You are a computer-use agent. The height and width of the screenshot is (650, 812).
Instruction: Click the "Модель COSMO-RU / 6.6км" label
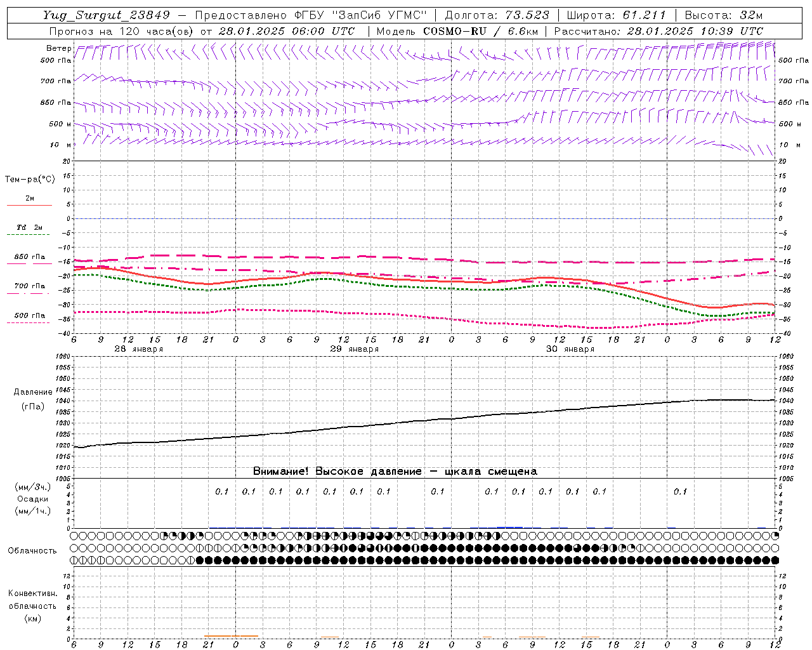coord(457,31)
